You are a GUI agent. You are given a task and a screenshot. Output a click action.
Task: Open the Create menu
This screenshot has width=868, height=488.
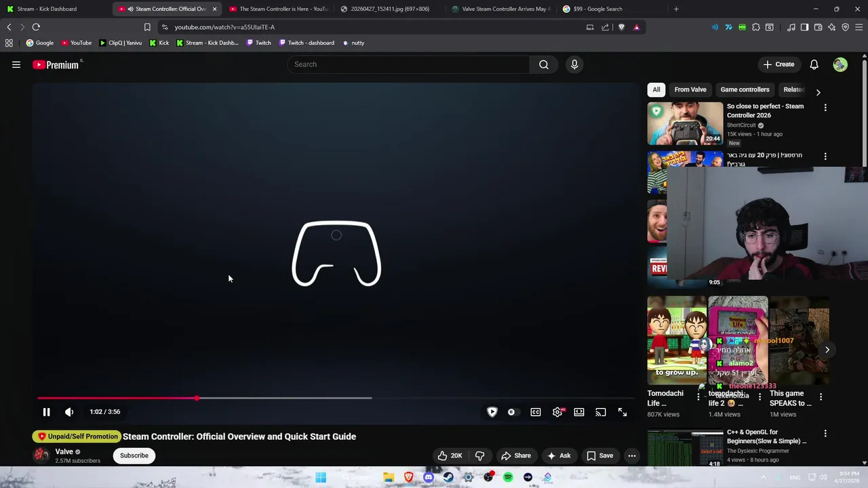[x=778, y=64]
